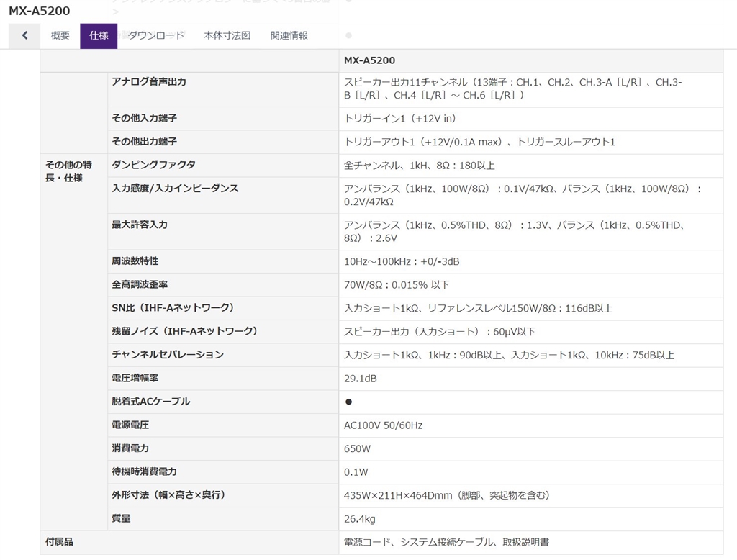Click the アナログ音声出力 row label
Viewport: 737px width, 560px height.
149,82
